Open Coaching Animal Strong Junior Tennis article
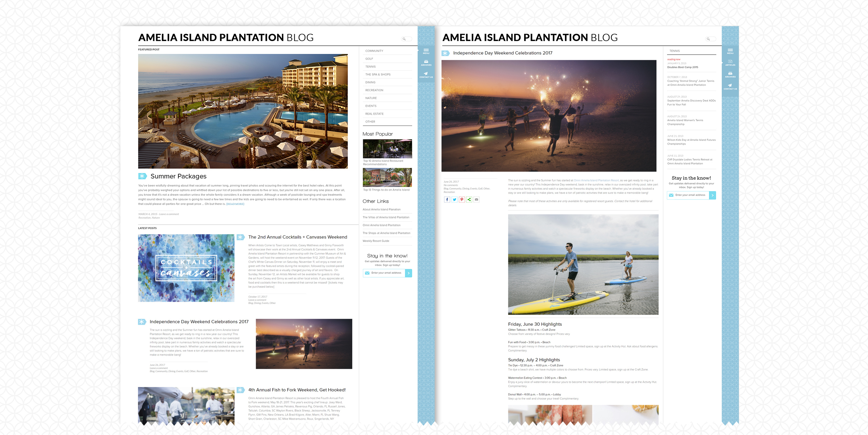This screenshot has height=435, width=868. [691, 83]
